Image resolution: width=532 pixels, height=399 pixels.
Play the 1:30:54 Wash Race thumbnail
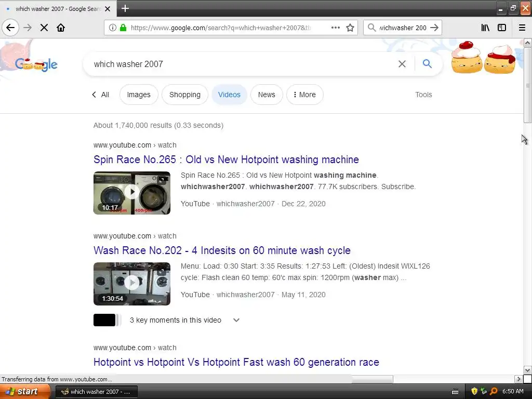(x=132, y=284)
